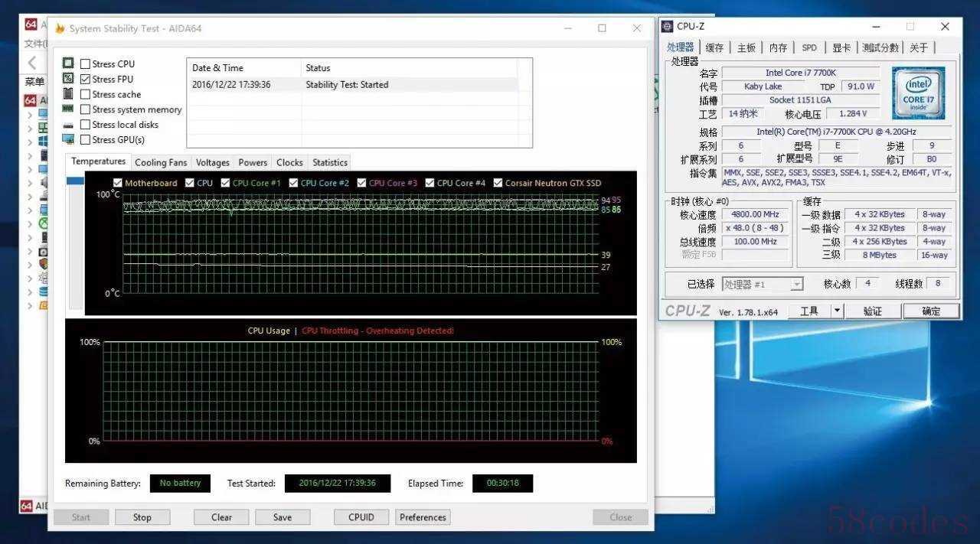Viewport: 980px width, 544px height.
Task: Click the 'CPU Throttling - Overheating Detected!' warning text
Action: (377, 331)
